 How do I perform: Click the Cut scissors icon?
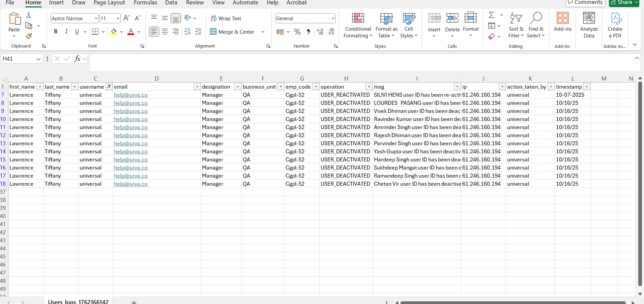click(x=29, y=15)
